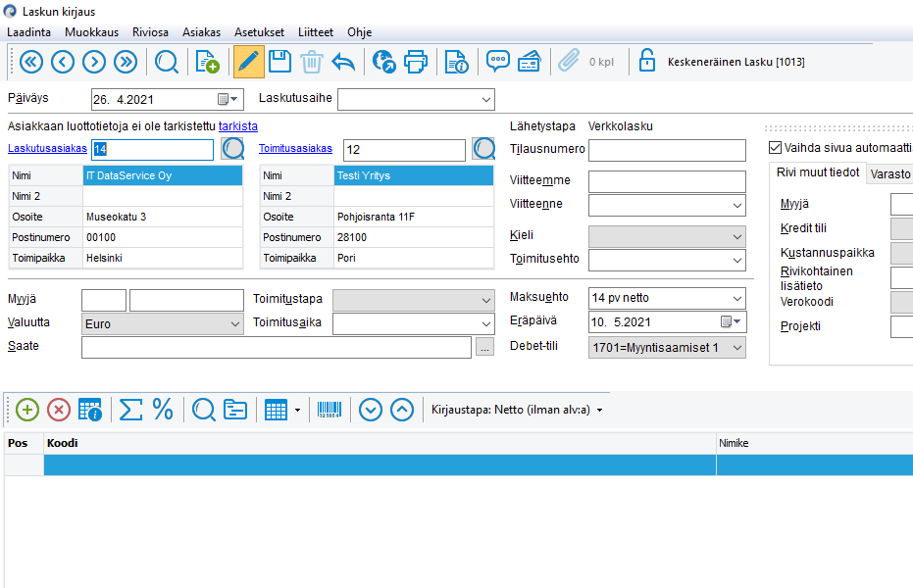The width and height of the screenshot is (913, 588).
Task: Open the Asetukset menu
Action: pyautogui.click(x=259, y=31)
